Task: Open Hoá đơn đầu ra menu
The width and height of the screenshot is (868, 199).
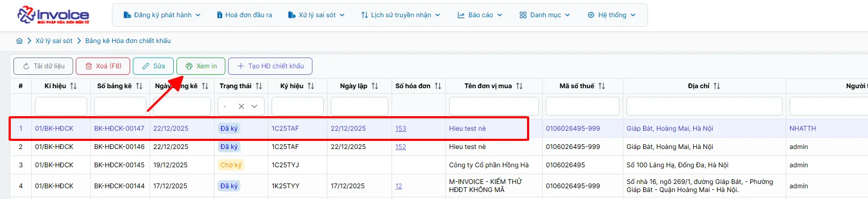Action: click(245, 15)
